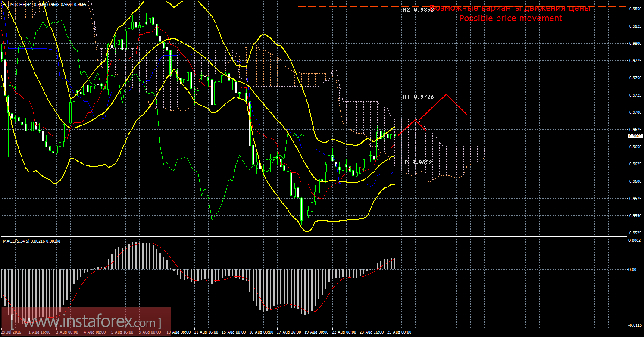Click the 10 Aug 08:00 time axis label
Viewport: 644px width, 337px height.
(x=179, y=333)
